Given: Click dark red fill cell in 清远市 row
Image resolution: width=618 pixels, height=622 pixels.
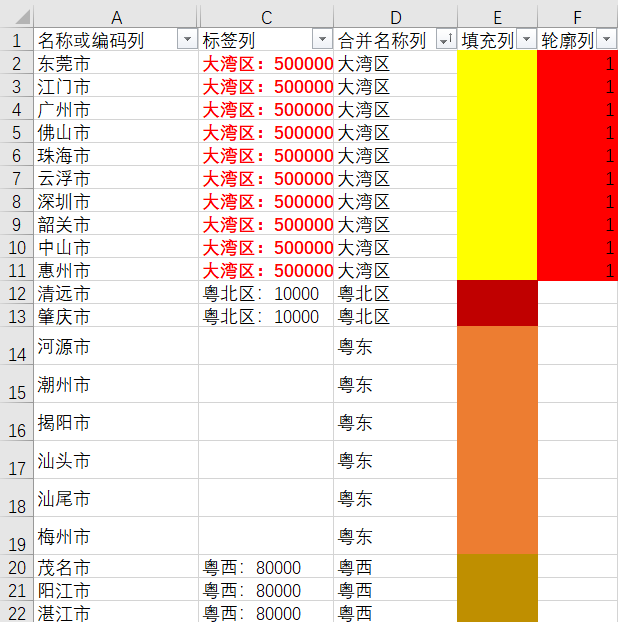Looking at the screenshot, I should (x=497, y=293).
